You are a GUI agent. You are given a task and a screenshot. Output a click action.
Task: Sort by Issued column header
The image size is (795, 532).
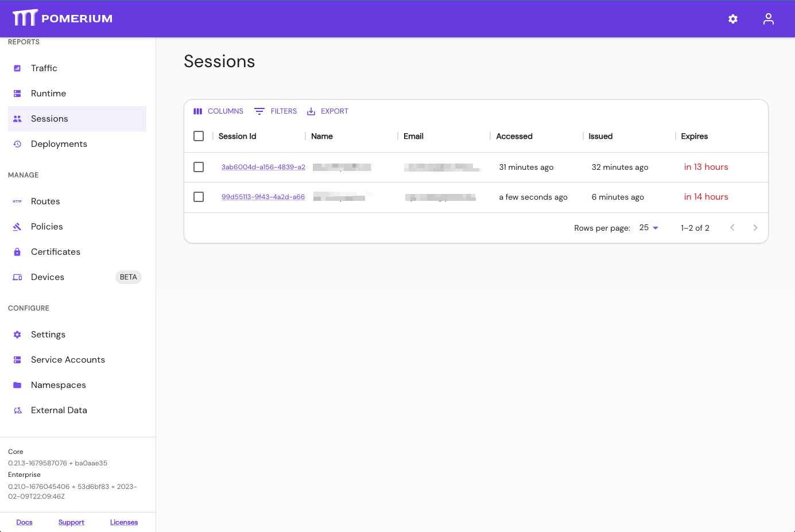600,136
